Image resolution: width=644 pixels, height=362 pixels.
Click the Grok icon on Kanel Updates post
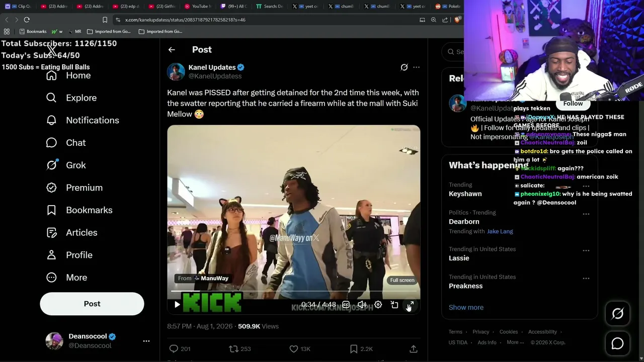(404, 67)
